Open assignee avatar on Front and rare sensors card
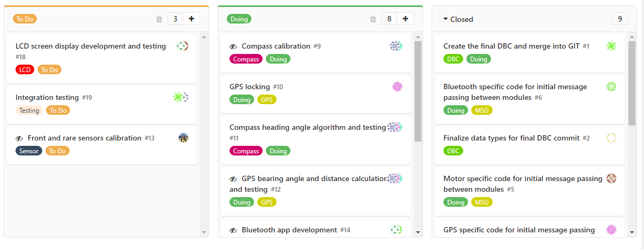The image size is (644, 250). click(x=183, y=138)
